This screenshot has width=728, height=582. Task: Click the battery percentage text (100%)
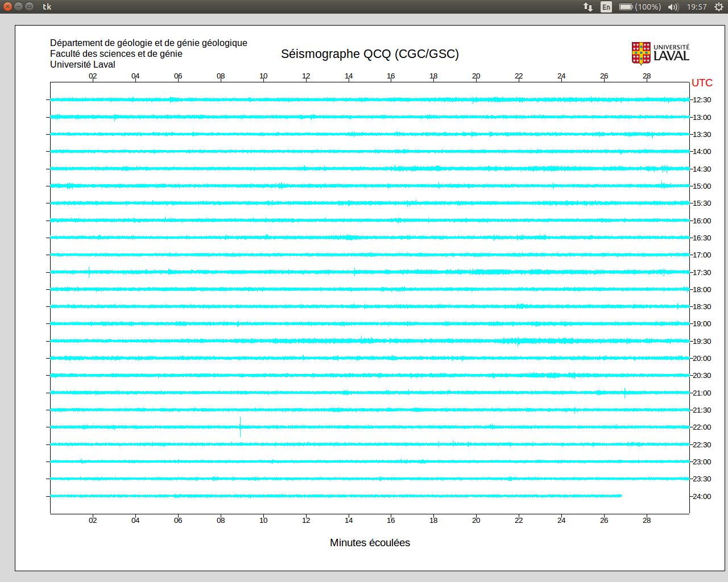648,7
